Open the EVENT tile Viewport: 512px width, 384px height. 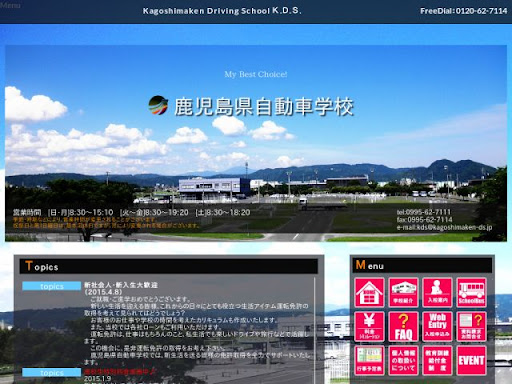point(471,361)
